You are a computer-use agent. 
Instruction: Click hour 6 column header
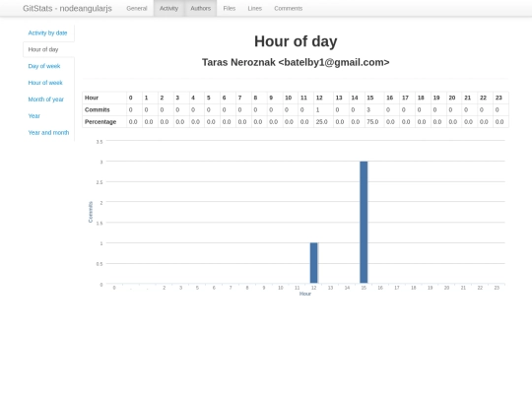pos(228,98)
